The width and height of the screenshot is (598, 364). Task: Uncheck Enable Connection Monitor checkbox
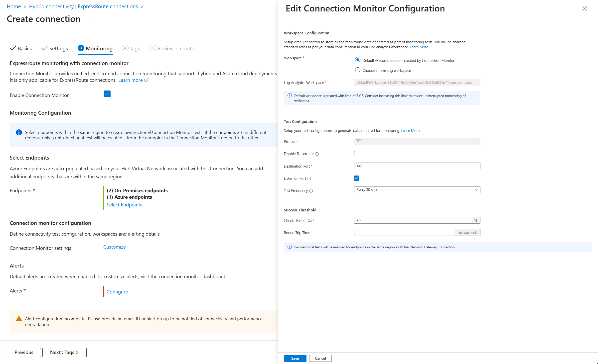tap(107, 94)
